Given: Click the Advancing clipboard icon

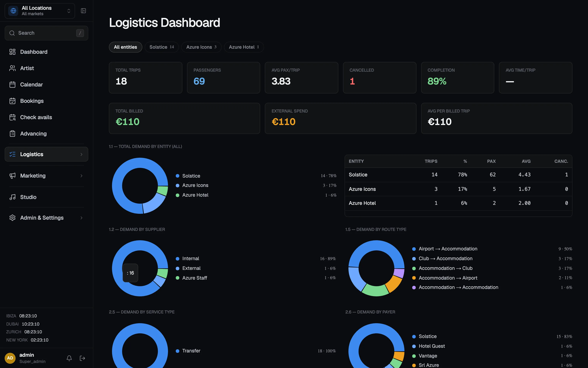Looking at the screenshot, I should click(12, 134).
